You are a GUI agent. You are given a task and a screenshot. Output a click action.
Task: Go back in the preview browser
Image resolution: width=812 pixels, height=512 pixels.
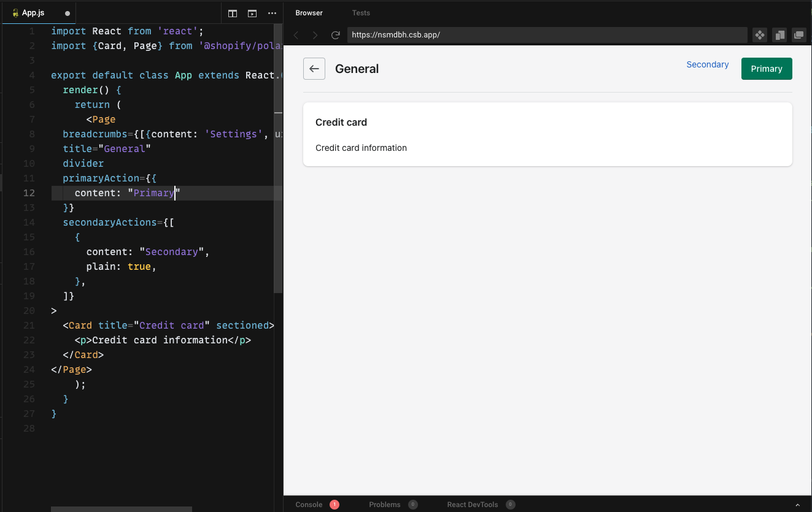(296, 35)
